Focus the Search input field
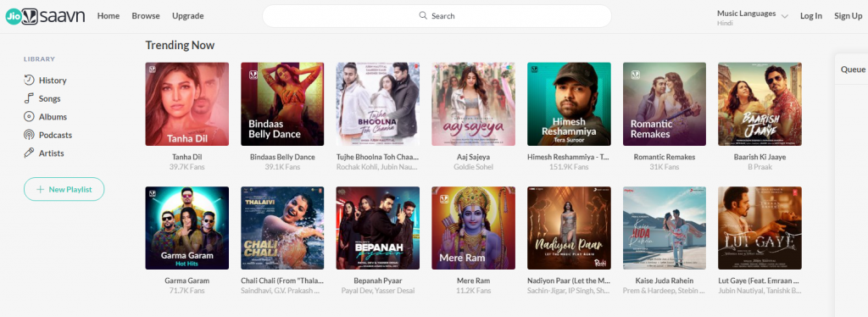 pos(437,16)
